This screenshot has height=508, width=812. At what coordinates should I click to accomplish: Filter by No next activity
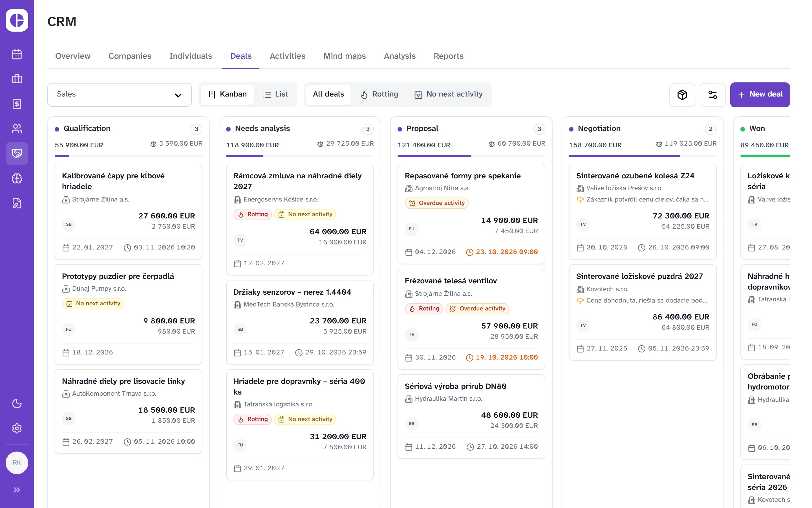(449, 95)
